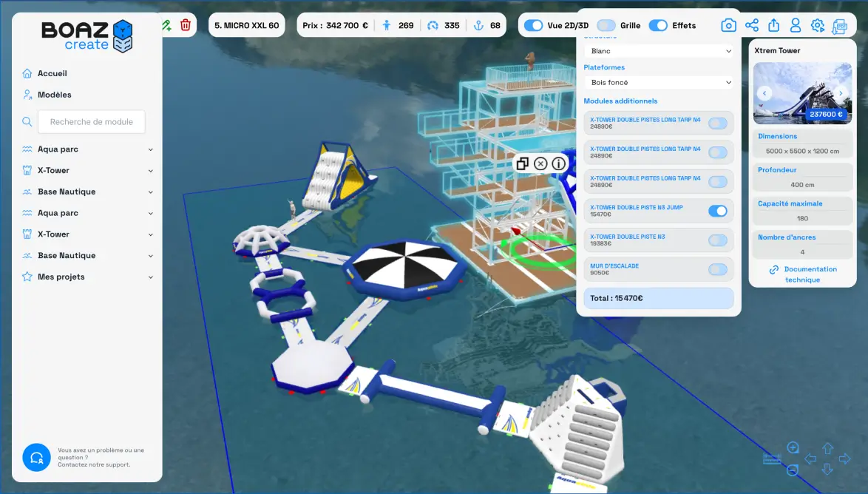This screenshot has width=868, height=494.
Task: Open the share network icon
Action: pos(752,25)
